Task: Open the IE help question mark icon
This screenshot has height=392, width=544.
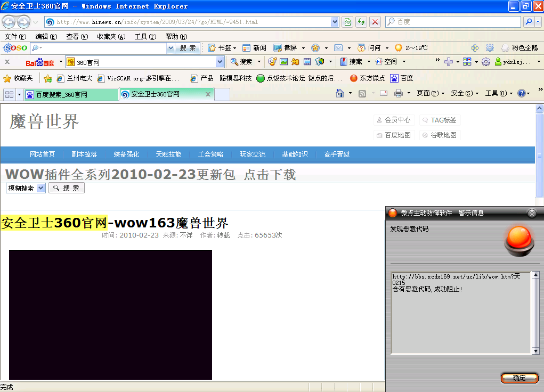Action: point(521,93)
